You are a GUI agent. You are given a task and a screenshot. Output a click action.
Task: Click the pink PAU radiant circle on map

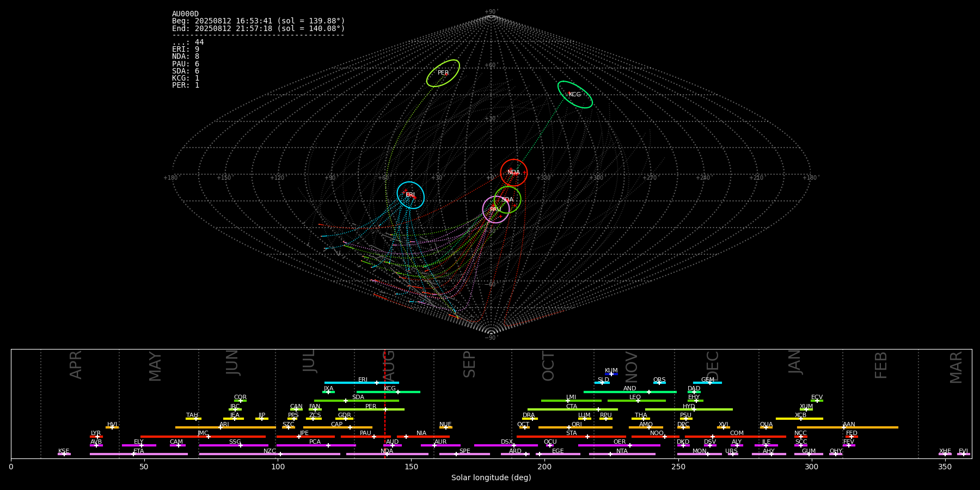pyautogui.click(x=496, y=210)
